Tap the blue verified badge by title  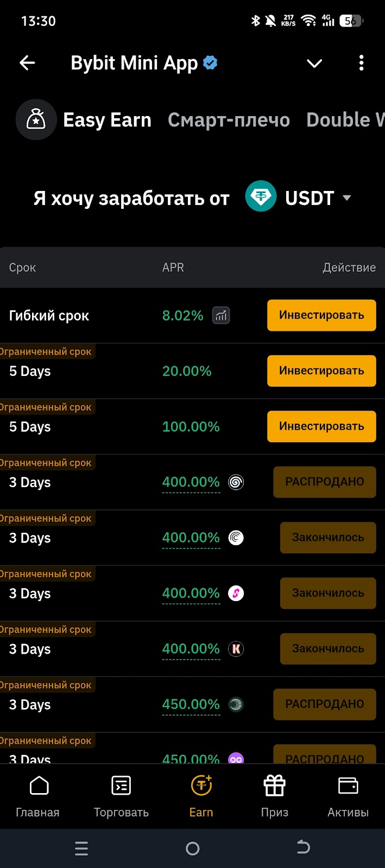tap(210, 63)
